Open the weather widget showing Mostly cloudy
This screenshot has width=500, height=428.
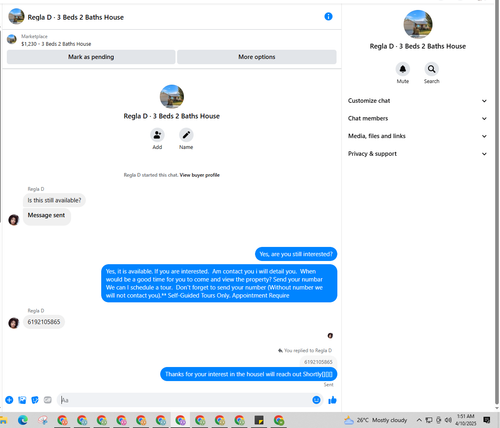[376, 420]
